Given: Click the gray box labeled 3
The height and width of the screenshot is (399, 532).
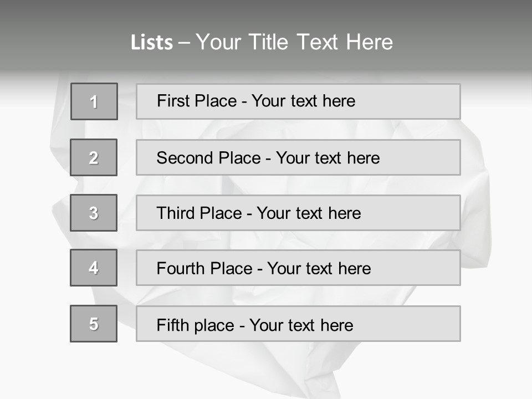Looking at the screenshot, I should point(94,213).
